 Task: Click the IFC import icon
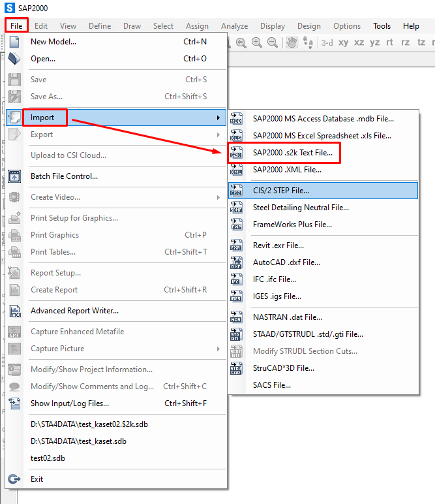click(x=236, y=279)
